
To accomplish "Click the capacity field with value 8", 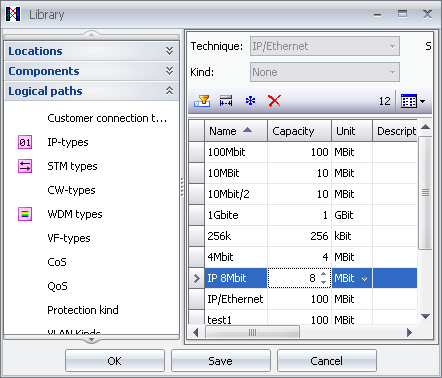I will tap(299, 278).
